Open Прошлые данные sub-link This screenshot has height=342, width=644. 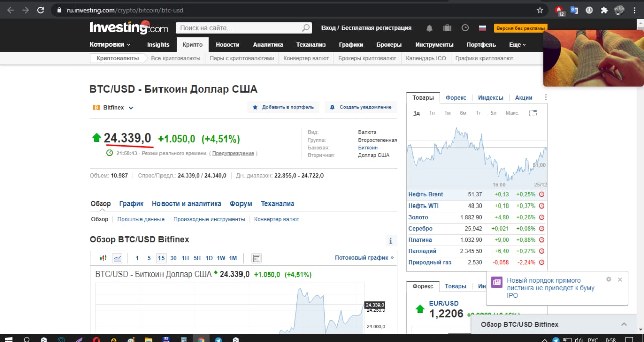tap(141, 219)
